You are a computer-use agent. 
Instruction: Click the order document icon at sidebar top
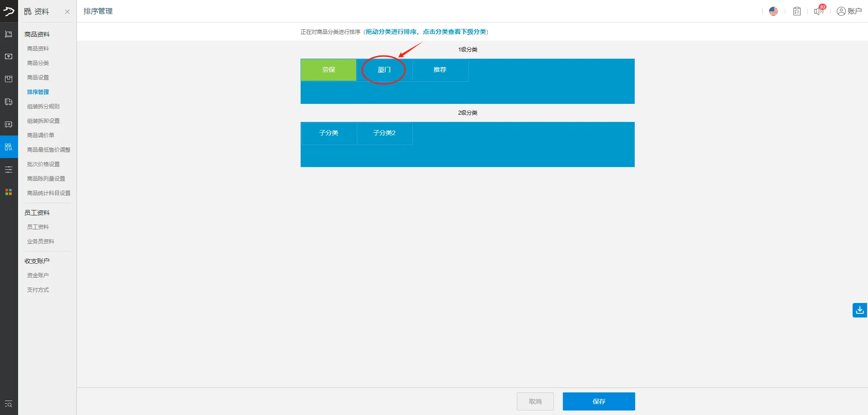point(8,34)
